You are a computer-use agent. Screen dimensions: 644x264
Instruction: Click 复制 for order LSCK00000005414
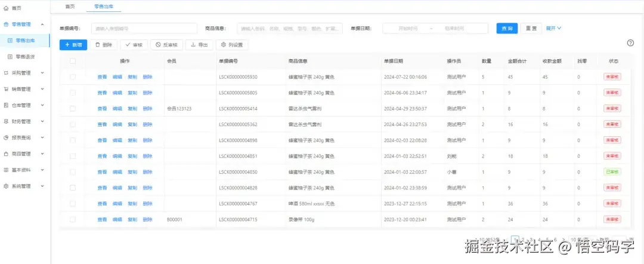tap(132, 109)
